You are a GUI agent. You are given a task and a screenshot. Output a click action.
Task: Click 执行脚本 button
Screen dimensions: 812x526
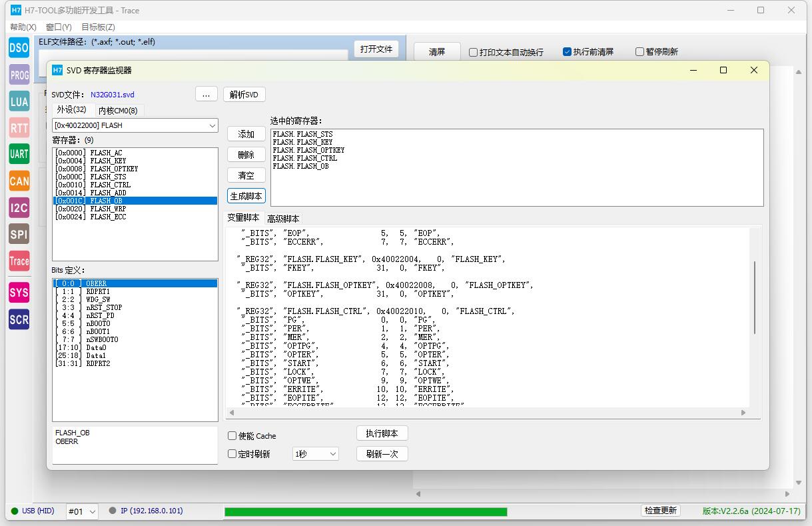tap(382, 433)
